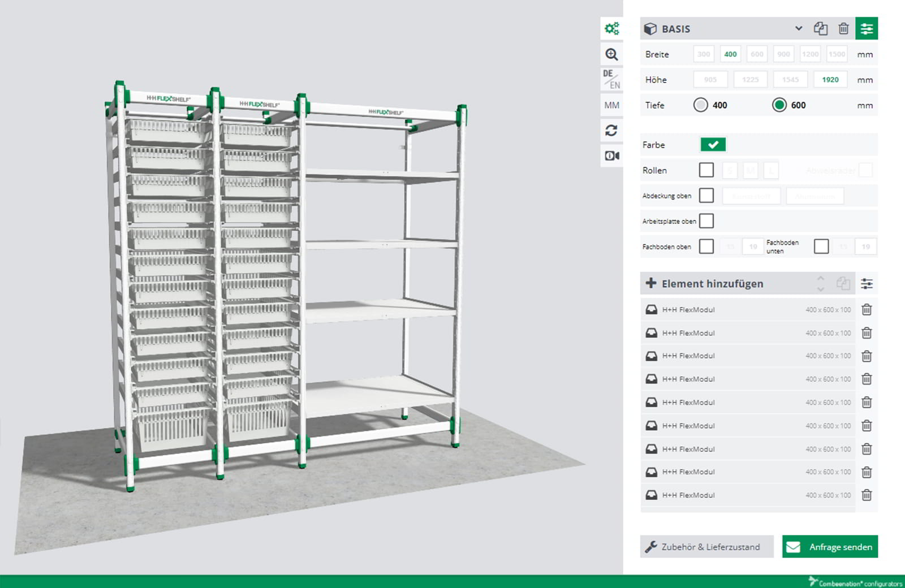
Task: Open the configurator settings gear tool
Action: tap(612, 28)
